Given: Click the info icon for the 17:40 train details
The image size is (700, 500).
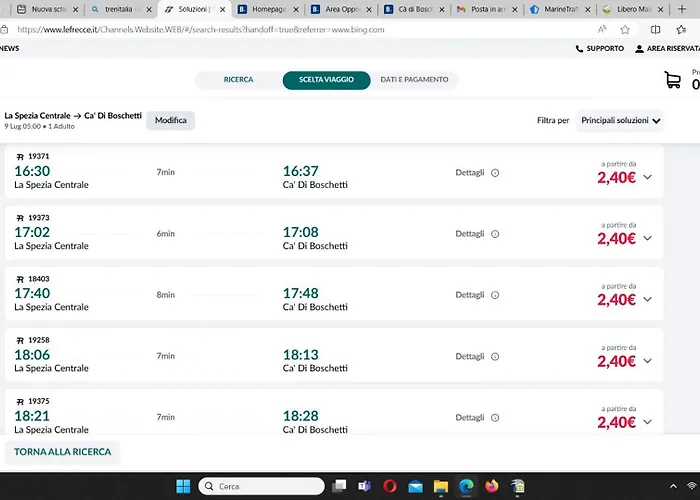Looking at the screenshot, I should (x=495, y=295).
